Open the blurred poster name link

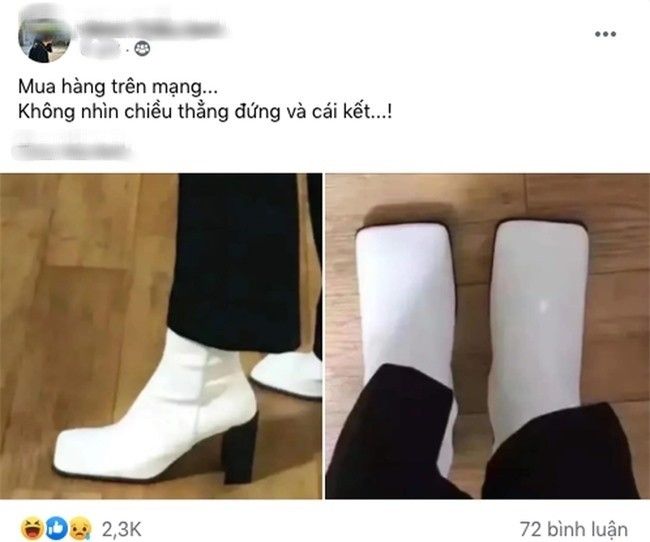(152, 29)
